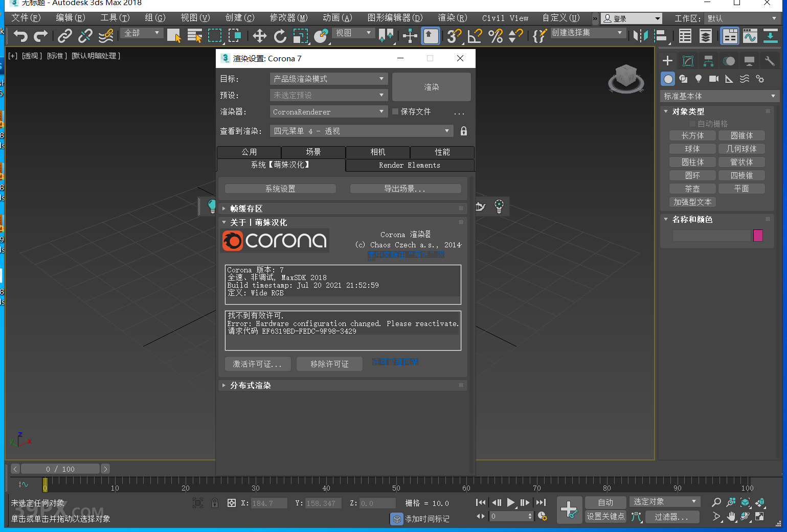
Task: Select the Lights category in the Create panel
Action: click(699, 79)
